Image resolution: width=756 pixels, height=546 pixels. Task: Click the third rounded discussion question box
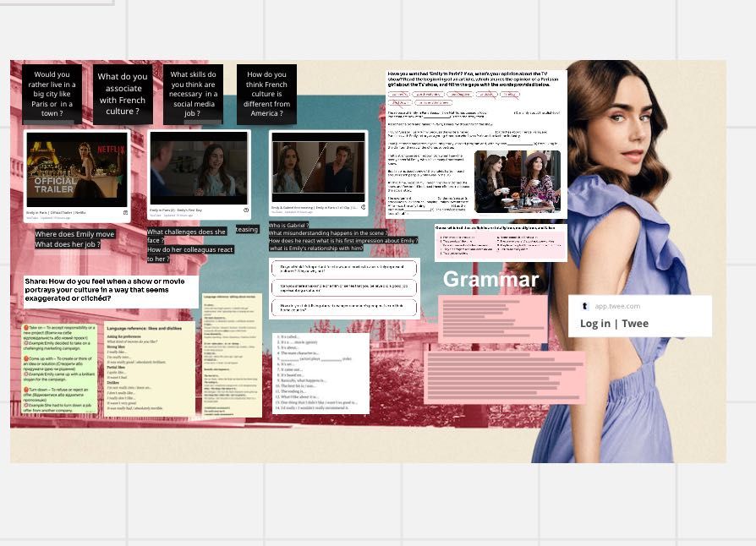[x=344, y=308]
